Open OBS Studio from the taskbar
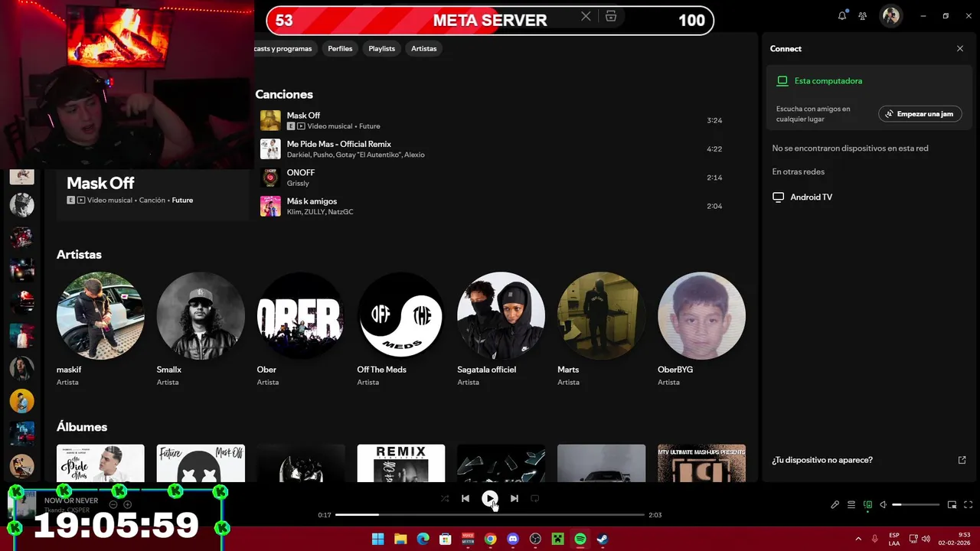This screenshot has width=980, height=551. [x=535, y=539]
